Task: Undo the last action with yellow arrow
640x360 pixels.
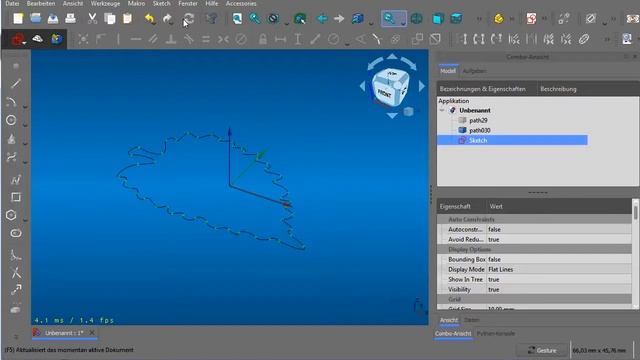Action: (149, 18)
